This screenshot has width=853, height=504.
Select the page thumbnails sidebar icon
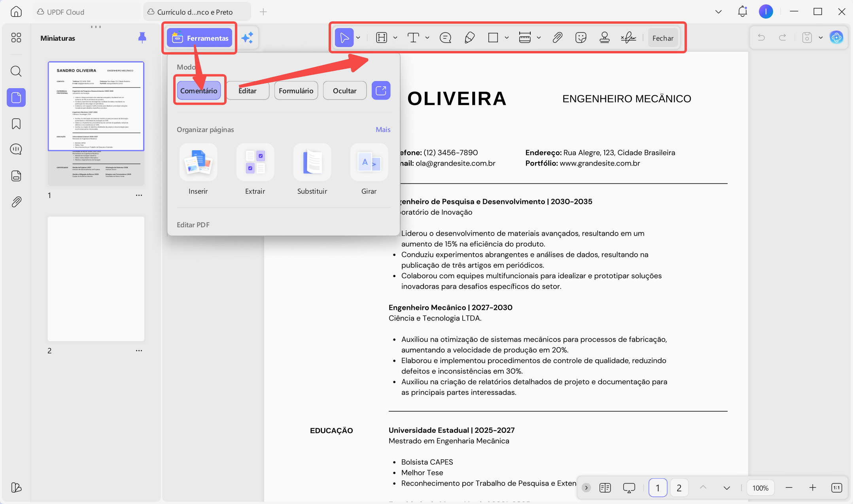pos(16,97)
